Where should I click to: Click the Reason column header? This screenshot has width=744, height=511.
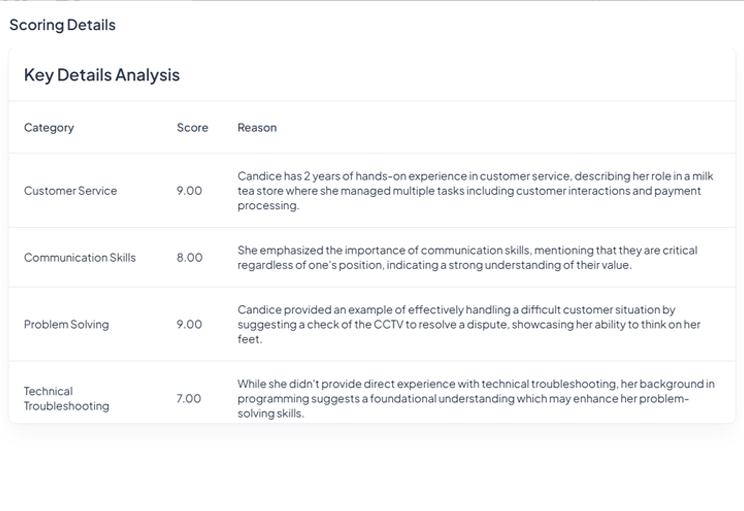[257, 128]
